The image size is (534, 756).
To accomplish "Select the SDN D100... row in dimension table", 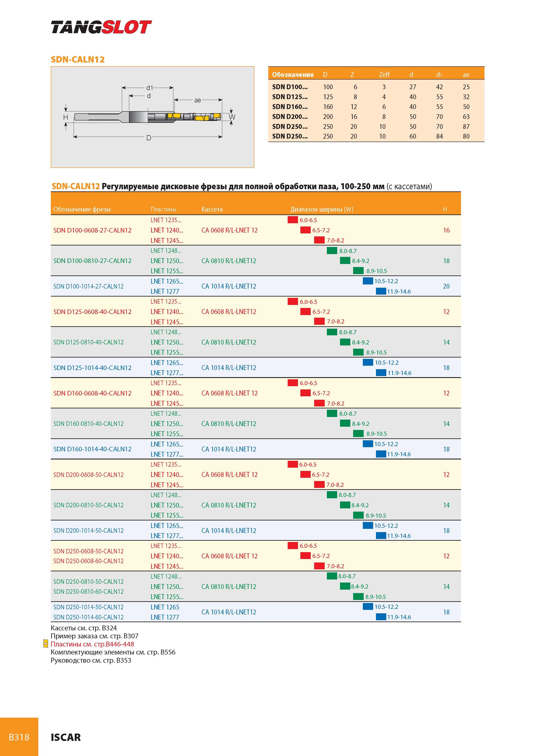I will pos(376,87).
